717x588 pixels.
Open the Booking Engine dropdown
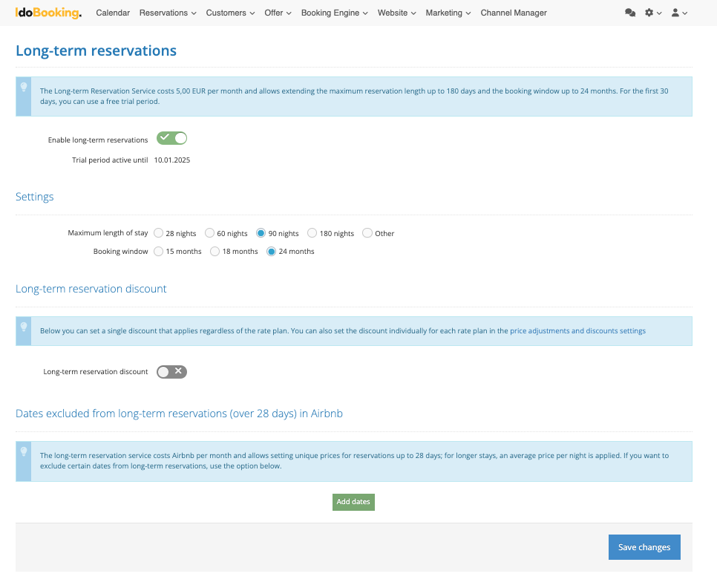coord(334,13)
